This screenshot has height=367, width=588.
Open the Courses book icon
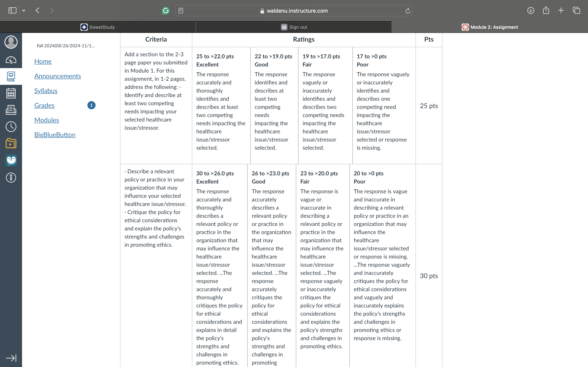tap(11, 76)
